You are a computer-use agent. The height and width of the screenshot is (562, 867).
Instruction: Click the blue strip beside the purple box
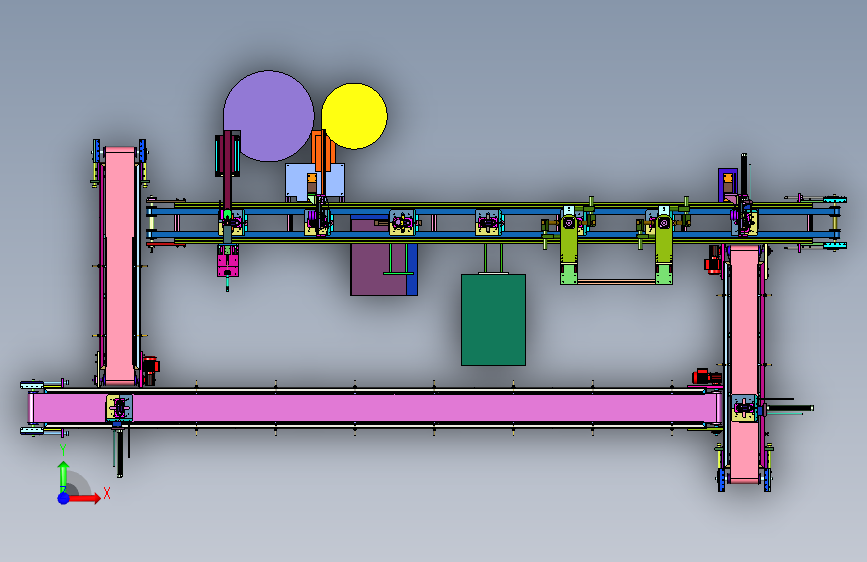click(x=412, y=270)
